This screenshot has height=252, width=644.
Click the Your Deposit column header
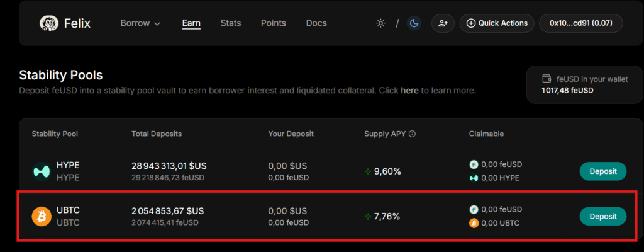(291, 134)
